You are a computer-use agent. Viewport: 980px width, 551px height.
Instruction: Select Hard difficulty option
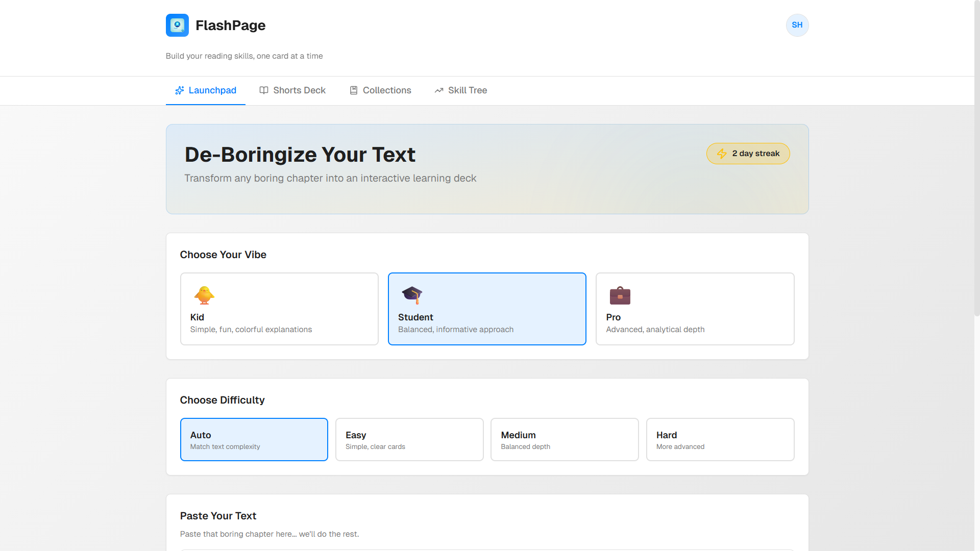pyautogui.click(x=720, y=439)
